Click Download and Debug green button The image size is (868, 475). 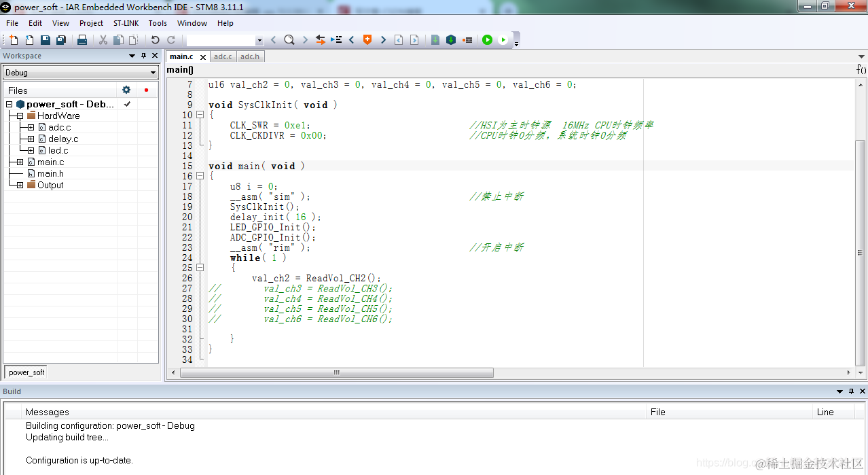click(487, 40)
